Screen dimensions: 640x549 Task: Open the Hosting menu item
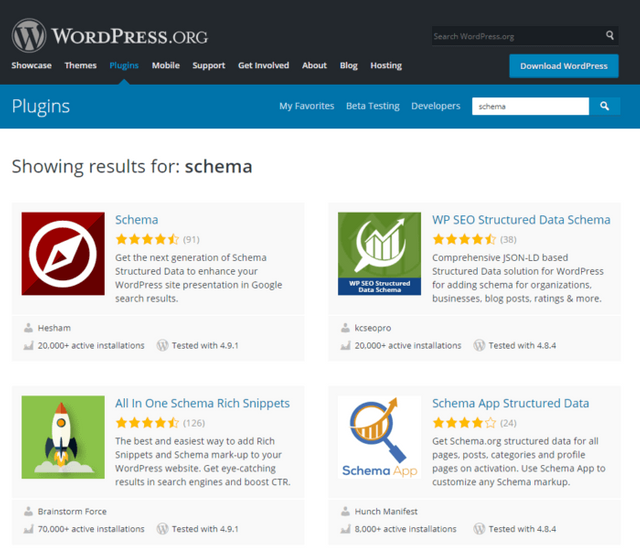coord(386,65)
